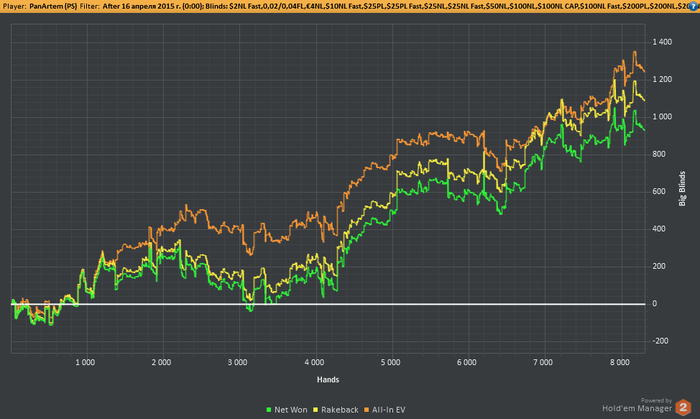Click the 7 000 hands axis label
This screenshot has height=419, width=700.
(543, 362)
